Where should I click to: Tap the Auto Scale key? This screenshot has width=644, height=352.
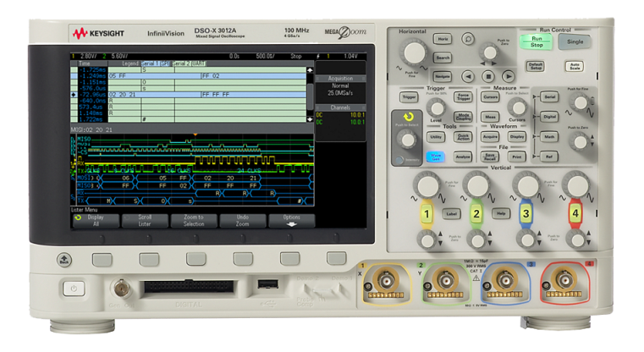pyautogui.click(x=574, y=66)
